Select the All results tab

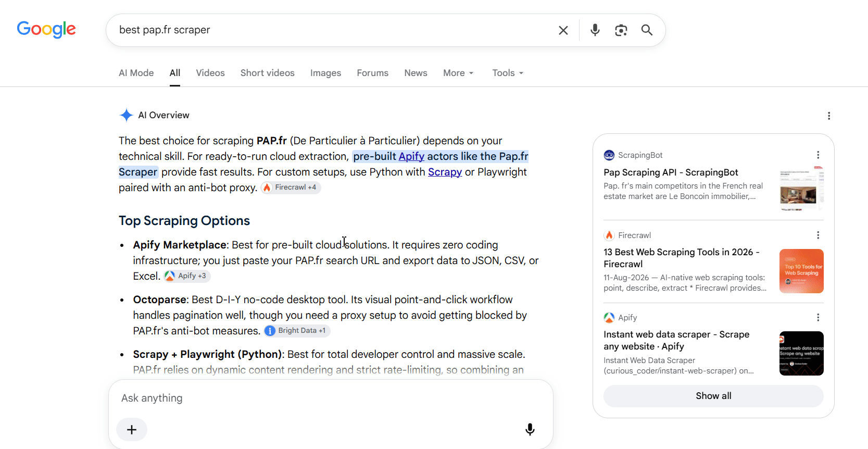click(x=175, y=73)
